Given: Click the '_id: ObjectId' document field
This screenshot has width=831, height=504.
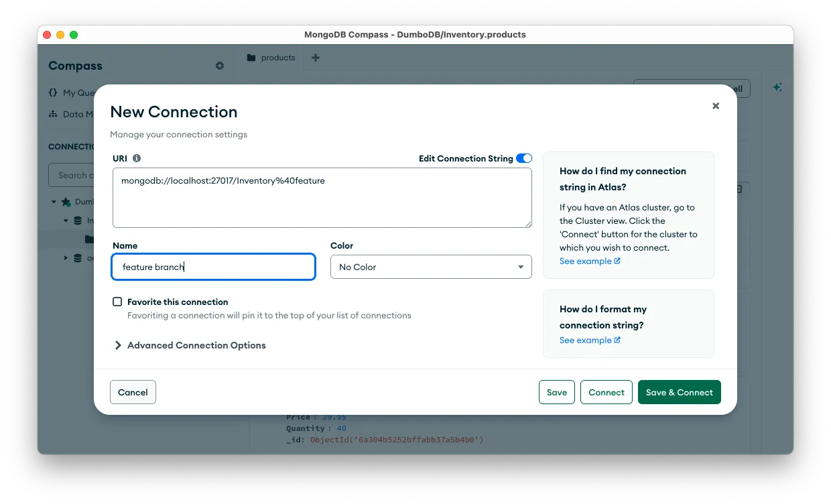Looking at the screenshot, I should pos(385,440).
